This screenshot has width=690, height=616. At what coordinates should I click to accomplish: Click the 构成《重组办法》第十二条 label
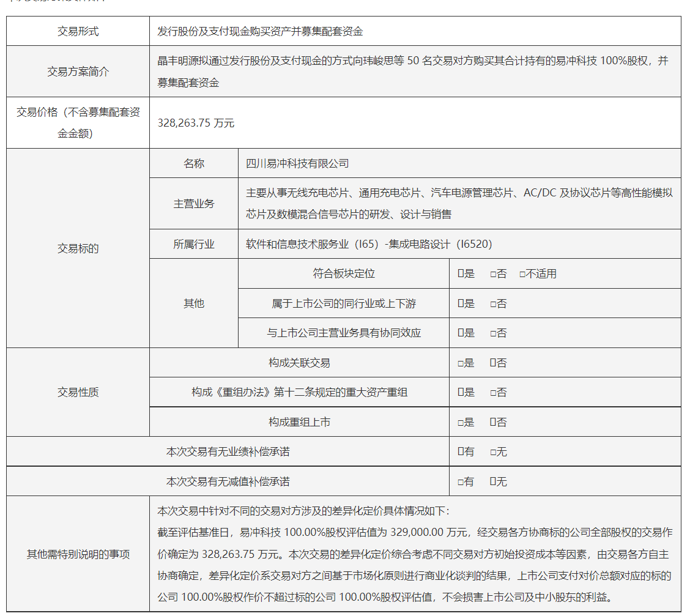[x=299, y=392]
